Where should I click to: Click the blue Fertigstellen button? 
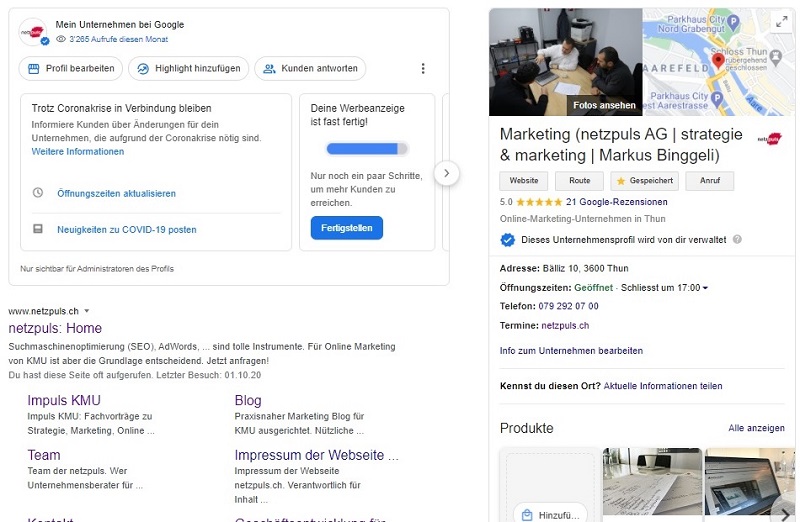(347, 228)
